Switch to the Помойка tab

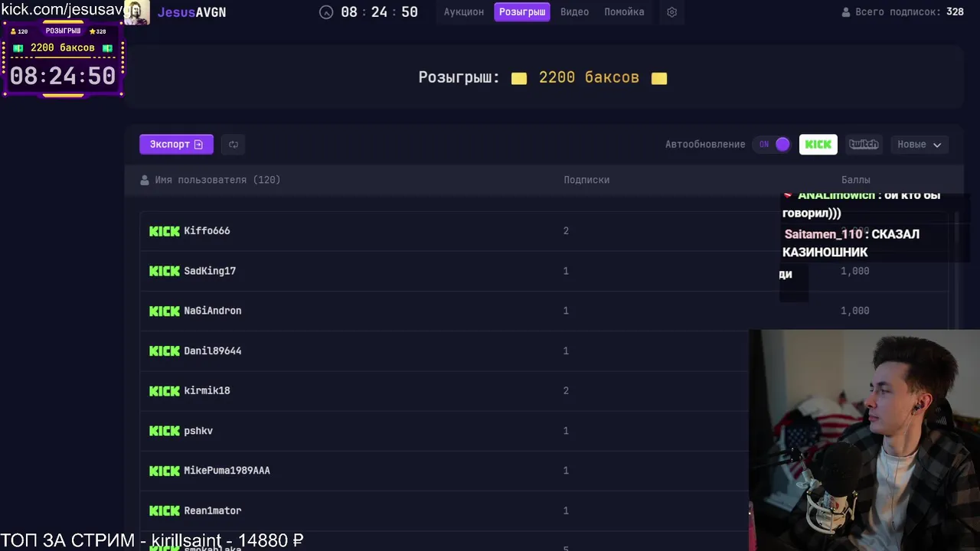click(624, 12)
